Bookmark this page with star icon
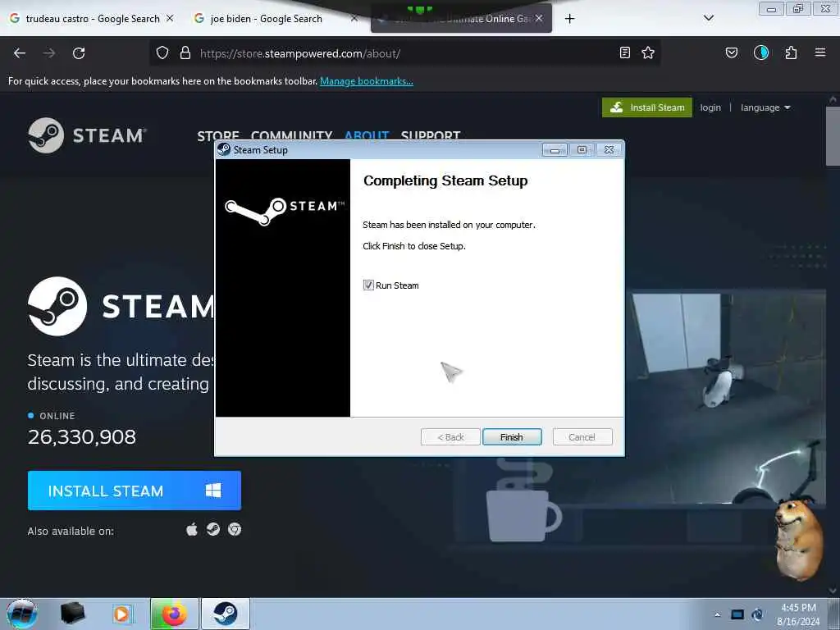 648,52
